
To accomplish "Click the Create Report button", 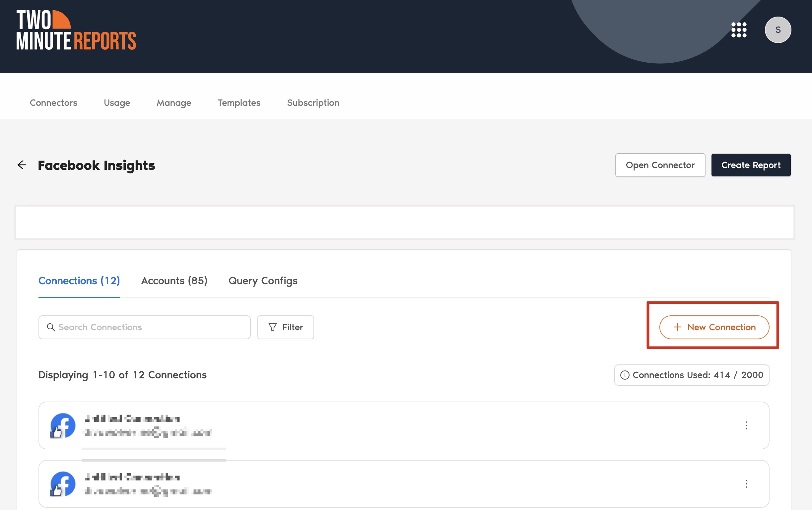I will coord(751,165).
